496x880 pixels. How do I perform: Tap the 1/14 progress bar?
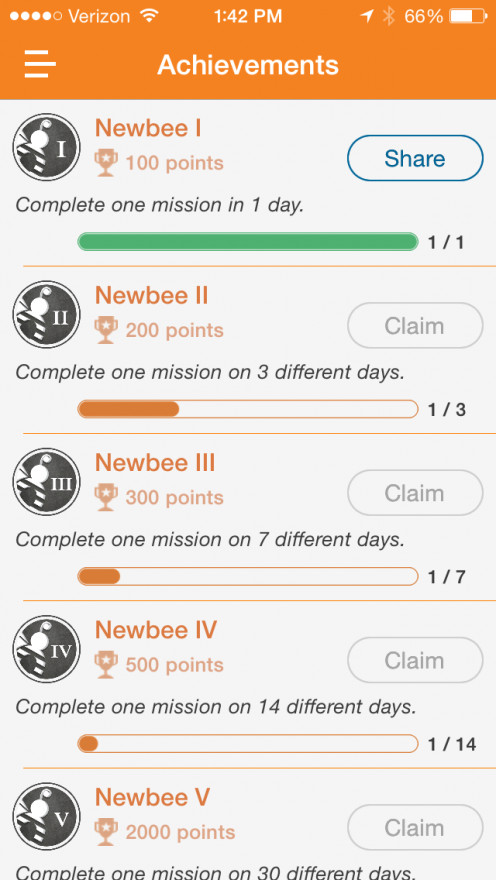pyautogui.click(x=248, y=744)
